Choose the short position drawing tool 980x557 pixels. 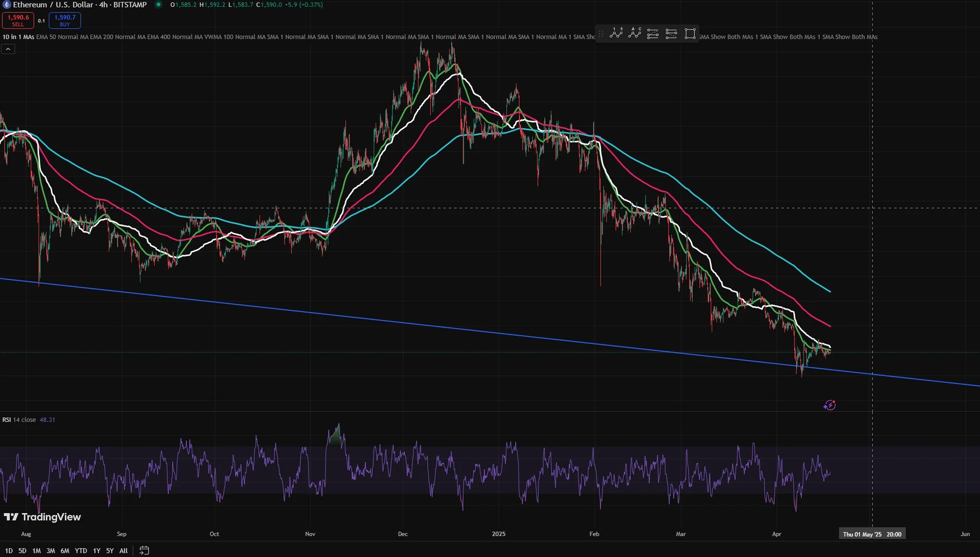click(x=672, y=34)
